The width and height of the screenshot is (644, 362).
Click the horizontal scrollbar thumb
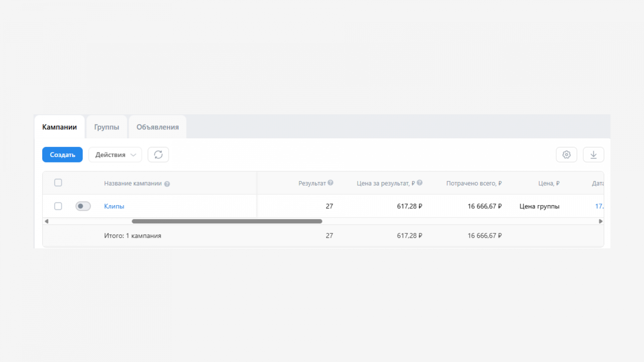(x=227, y=221)
